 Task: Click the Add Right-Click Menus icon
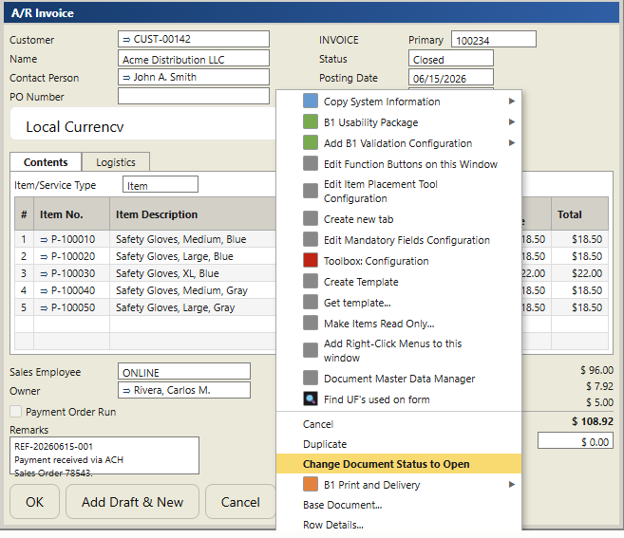310,350
